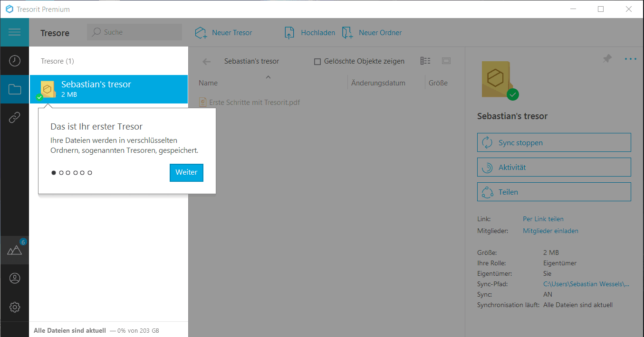Open the three-dot more options menu

[x=630, y=59]
